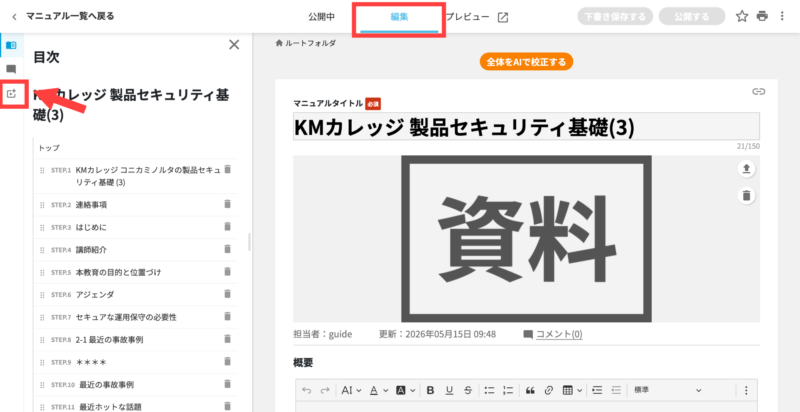Click the upload image icon beside the cover
Screen dimensions: 800x412
click(746, 169)
